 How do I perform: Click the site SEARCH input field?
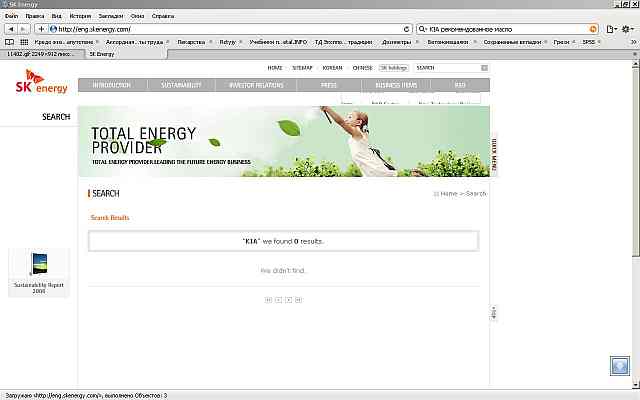(446, 67)
